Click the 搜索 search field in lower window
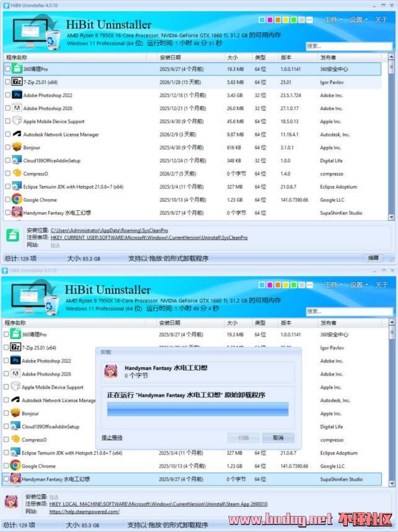 coord(349,311)
